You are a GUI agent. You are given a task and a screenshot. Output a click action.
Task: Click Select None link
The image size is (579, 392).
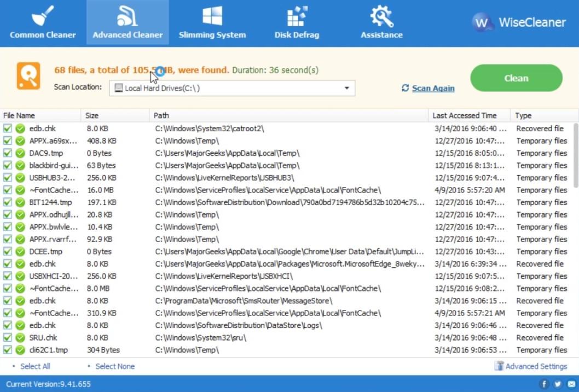(x=115, y=366)
